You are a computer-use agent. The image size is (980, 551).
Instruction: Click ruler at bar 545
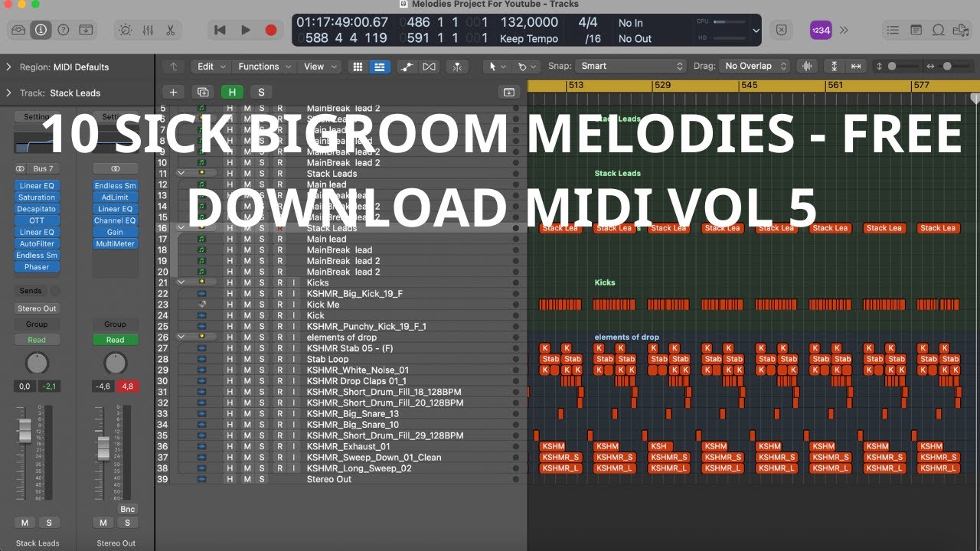(x=750, y=85)
